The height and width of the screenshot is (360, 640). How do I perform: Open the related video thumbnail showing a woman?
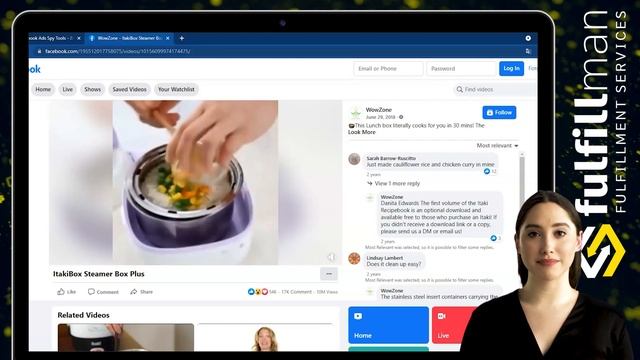click(265, 338)
